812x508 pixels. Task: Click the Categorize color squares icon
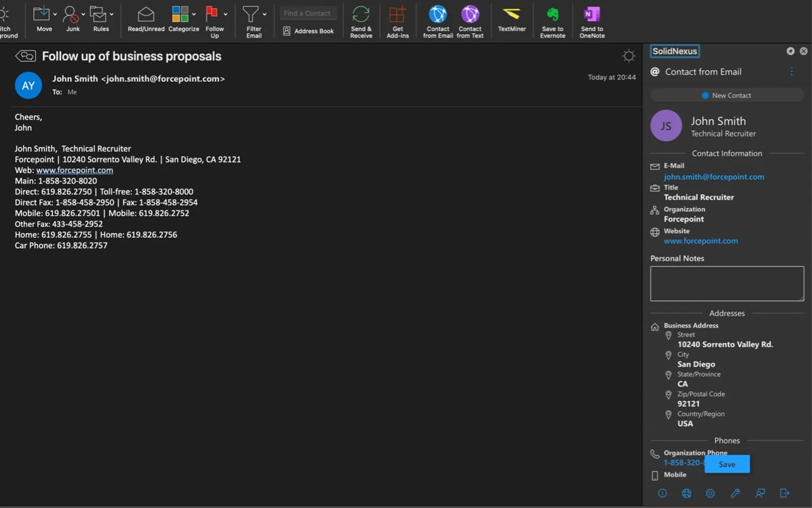coord(180,14)
